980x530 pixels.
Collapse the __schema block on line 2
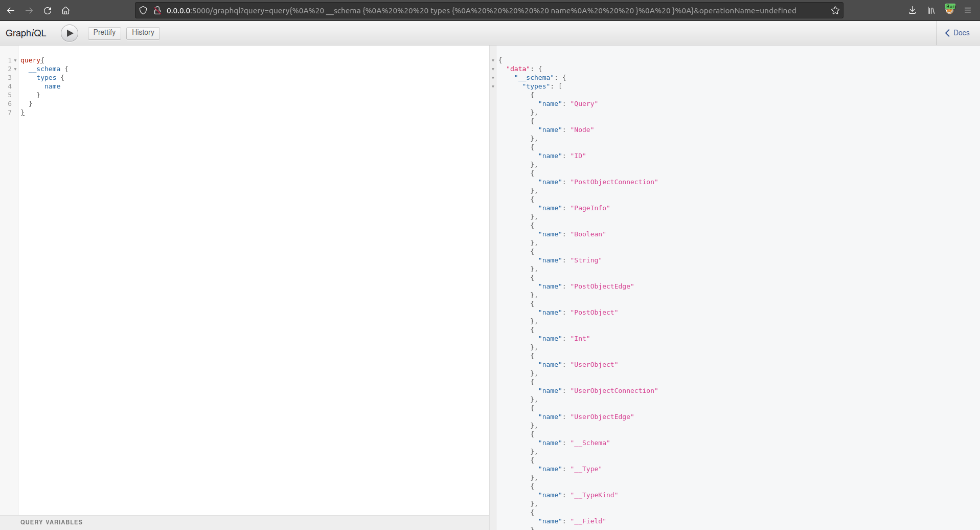tap(15, 69)
